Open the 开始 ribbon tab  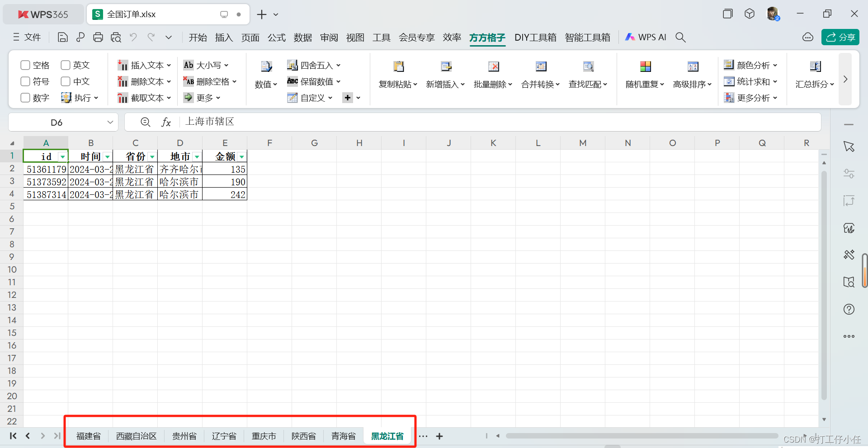point(198,38)
